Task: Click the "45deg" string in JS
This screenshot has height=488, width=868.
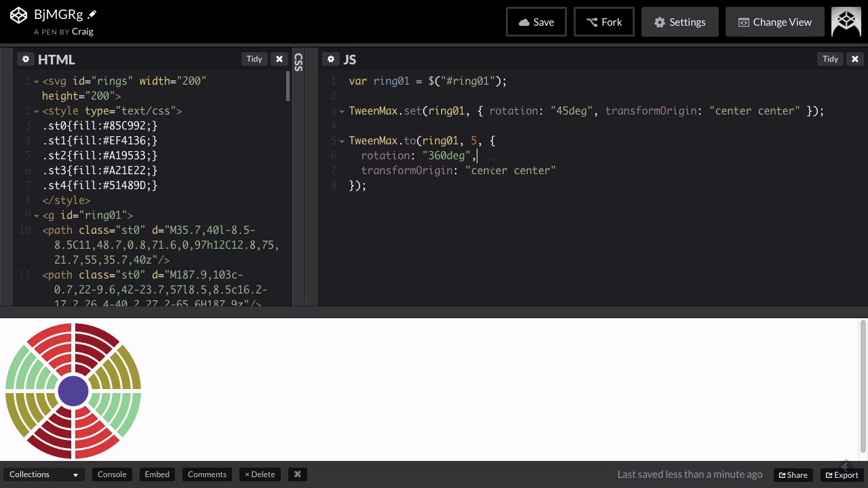Action: click(572, 110)
